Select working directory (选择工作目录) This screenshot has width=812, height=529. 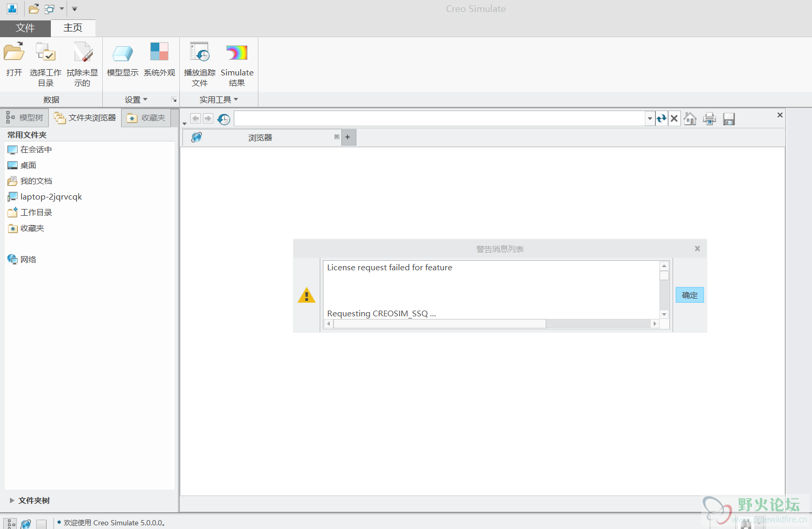tap(46, 64)
